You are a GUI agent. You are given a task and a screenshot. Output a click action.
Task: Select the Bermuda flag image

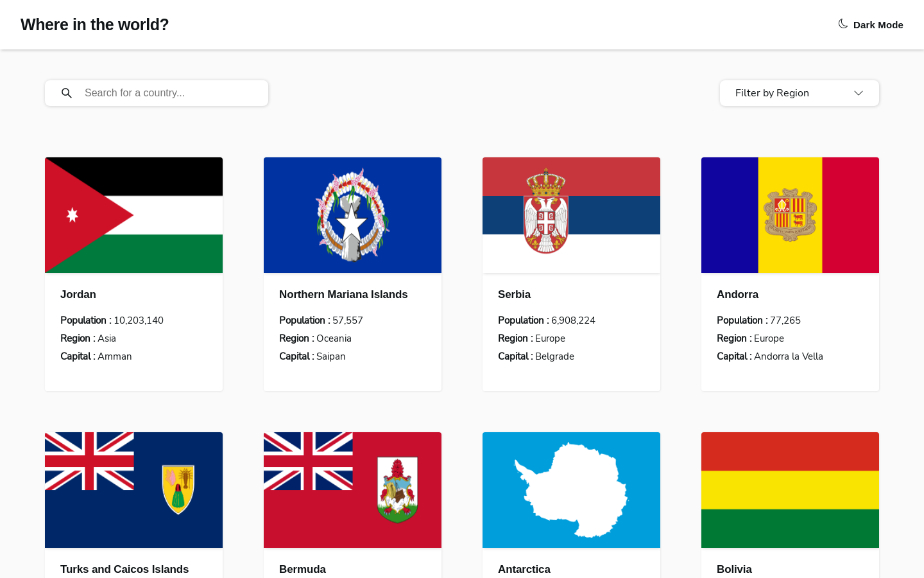tap(352, 490)
